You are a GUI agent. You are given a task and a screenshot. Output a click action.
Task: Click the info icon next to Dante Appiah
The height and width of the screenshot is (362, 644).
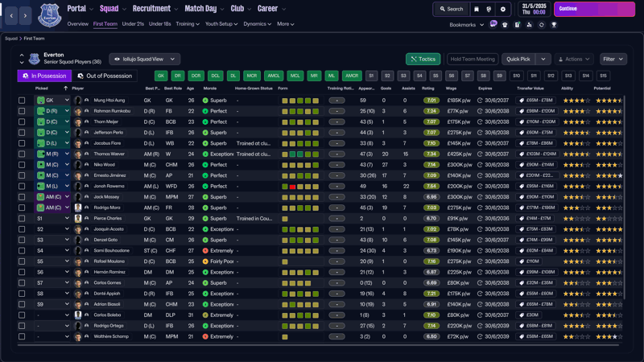pos(86,294)
